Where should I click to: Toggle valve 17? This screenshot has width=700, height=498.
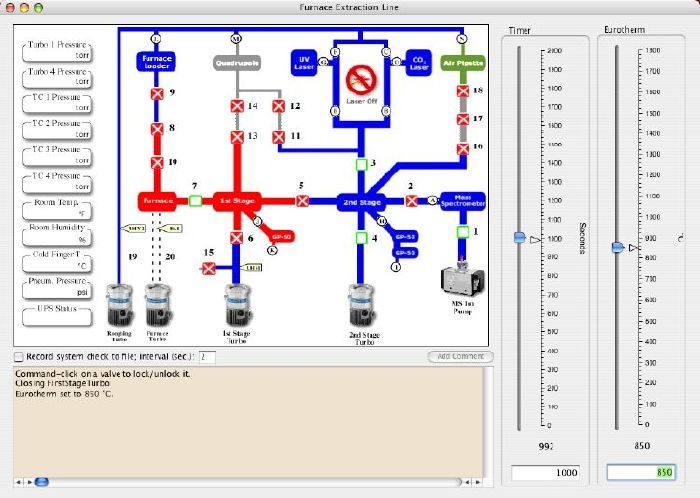463,120
